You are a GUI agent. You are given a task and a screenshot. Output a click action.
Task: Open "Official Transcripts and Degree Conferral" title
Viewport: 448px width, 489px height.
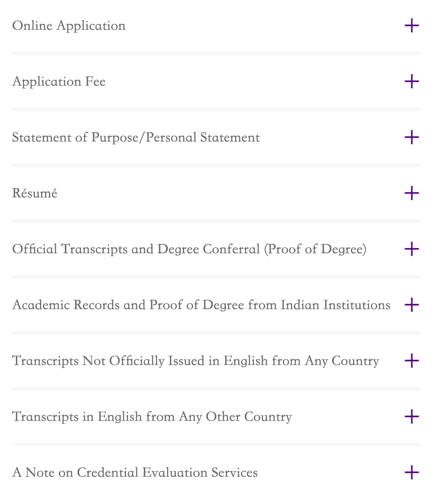click(x=189, y=249)
